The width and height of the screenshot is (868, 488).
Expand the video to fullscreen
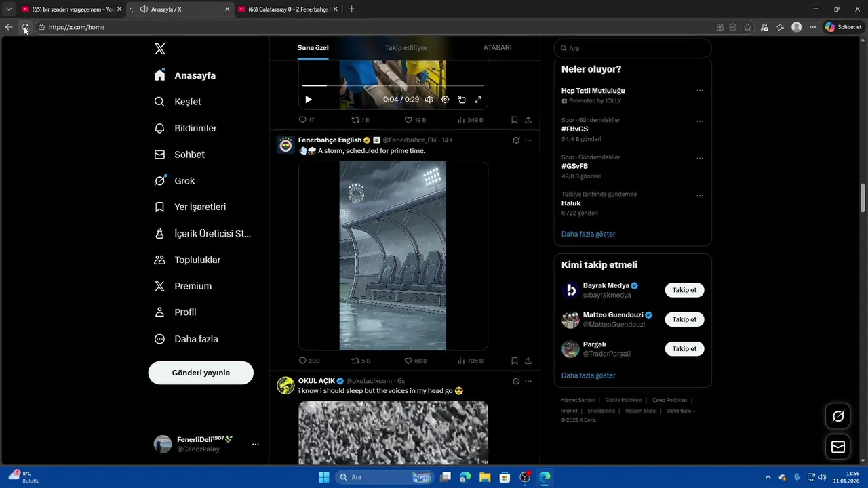478,100
